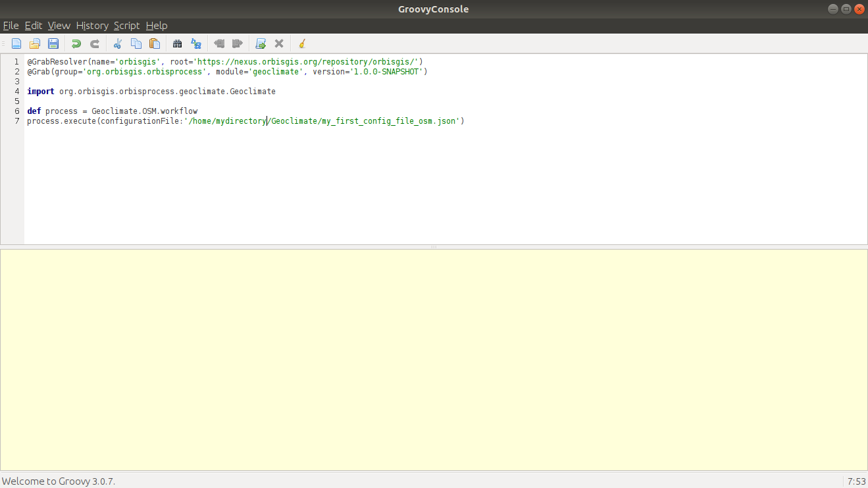Open Replace tool icon
Image resolution: width=868 pixels, height=488 pixels.
tap(195, 43)
